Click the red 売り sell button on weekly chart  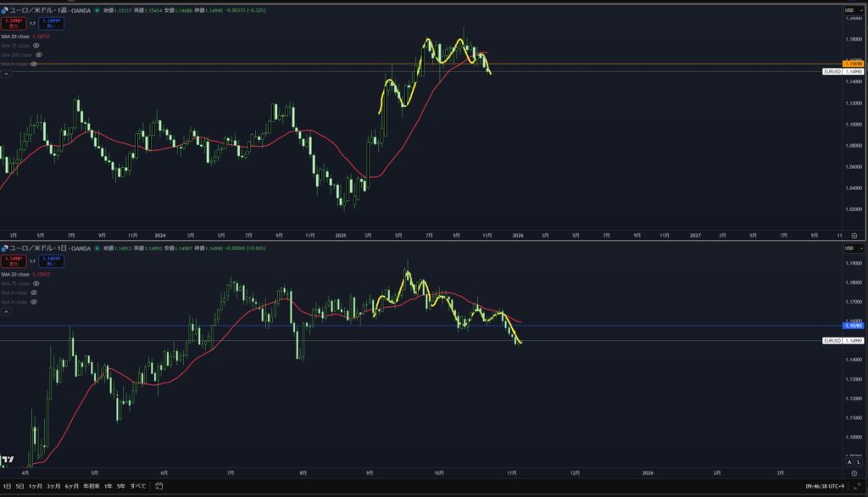click(14, 24)
